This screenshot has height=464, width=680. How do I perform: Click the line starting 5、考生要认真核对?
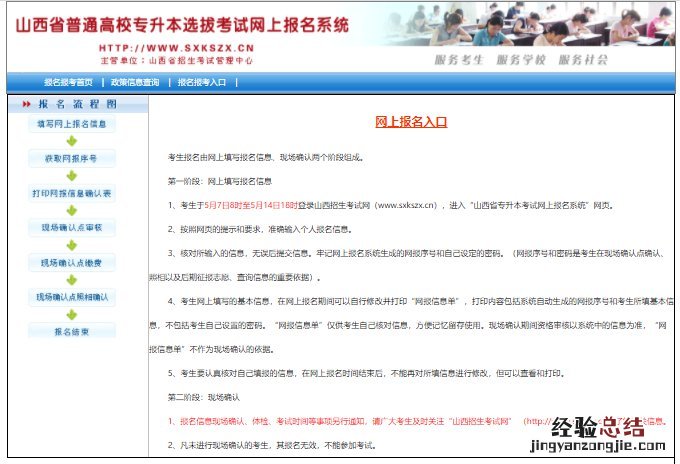tap(367, 373)
